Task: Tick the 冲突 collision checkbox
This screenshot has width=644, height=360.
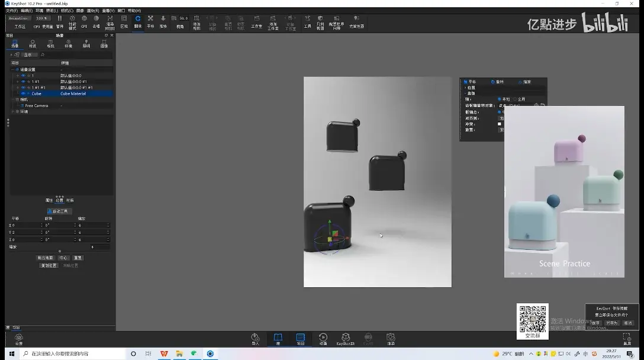Action: (x=500, y=124)
